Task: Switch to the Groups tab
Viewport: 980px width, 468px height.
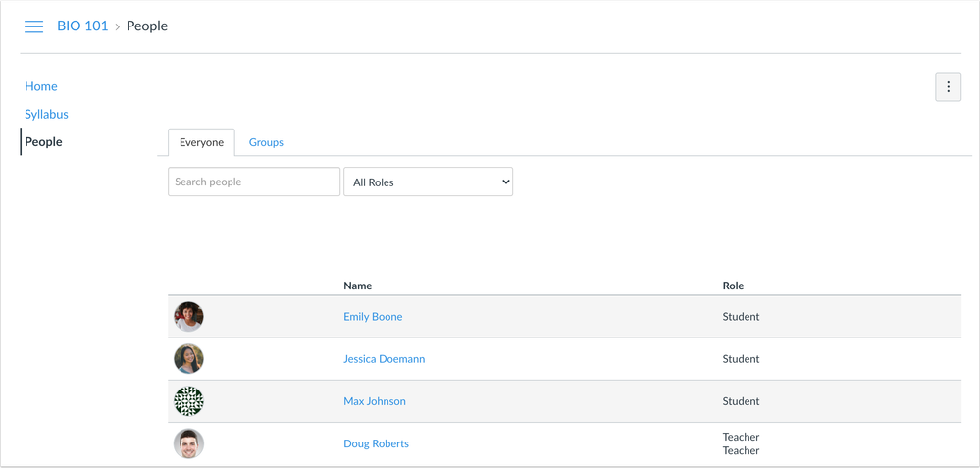Action: pos(266,142)
